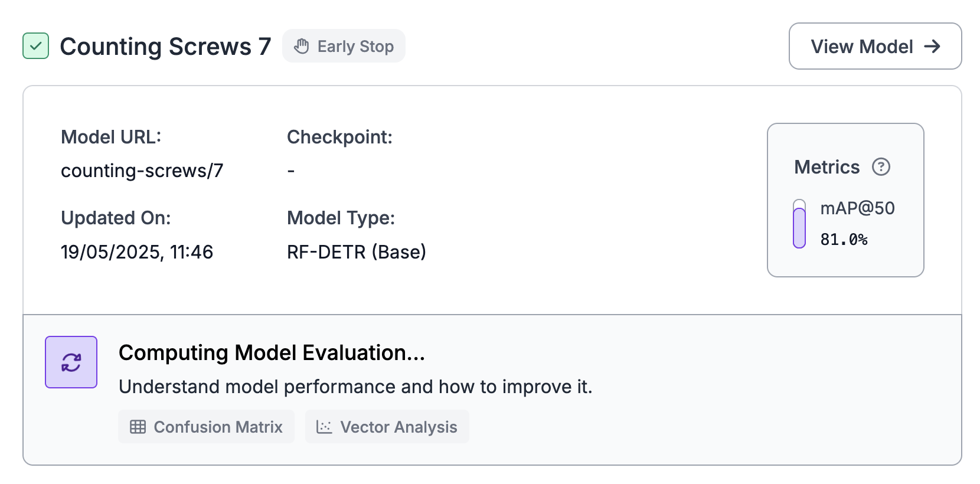Open the Metrics help question mark
This screenshot has width=980, height=484.
click(881, 167)
